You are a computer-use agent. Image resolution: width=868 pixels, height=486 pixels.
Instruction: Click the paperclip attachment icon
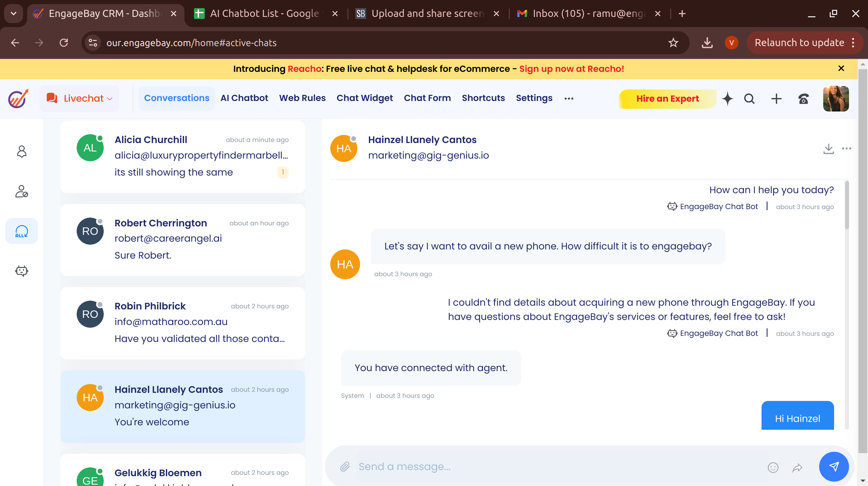click(345, 467)
